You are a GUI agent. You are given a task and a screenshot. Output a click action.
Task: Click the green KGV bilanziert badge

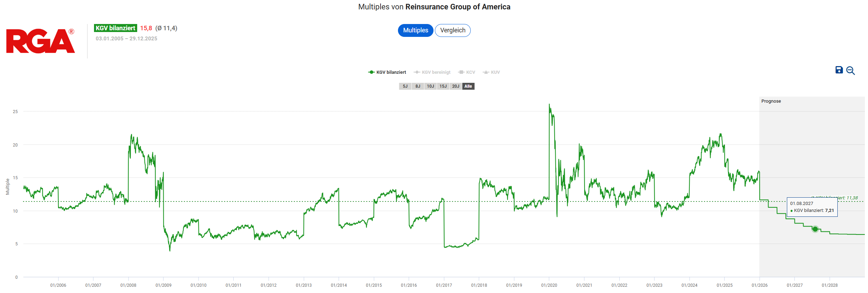pos(115,28)
